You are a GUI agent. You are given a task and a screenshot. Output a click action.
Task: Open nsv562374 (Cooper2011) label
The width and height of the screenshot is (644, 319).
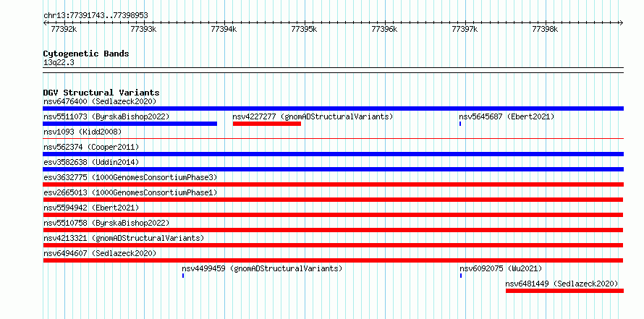pyautogui.click(x=91, y=147)
